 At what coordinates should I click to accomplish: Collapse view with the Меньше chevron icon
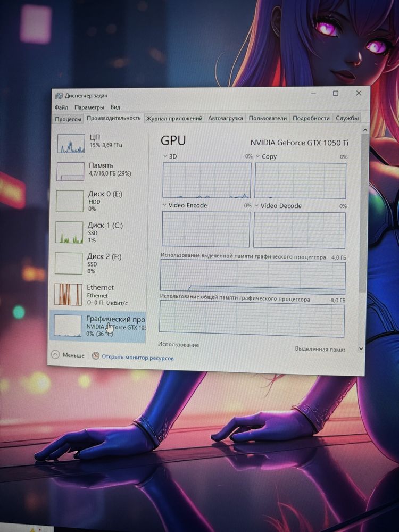[x=55, y=354]
